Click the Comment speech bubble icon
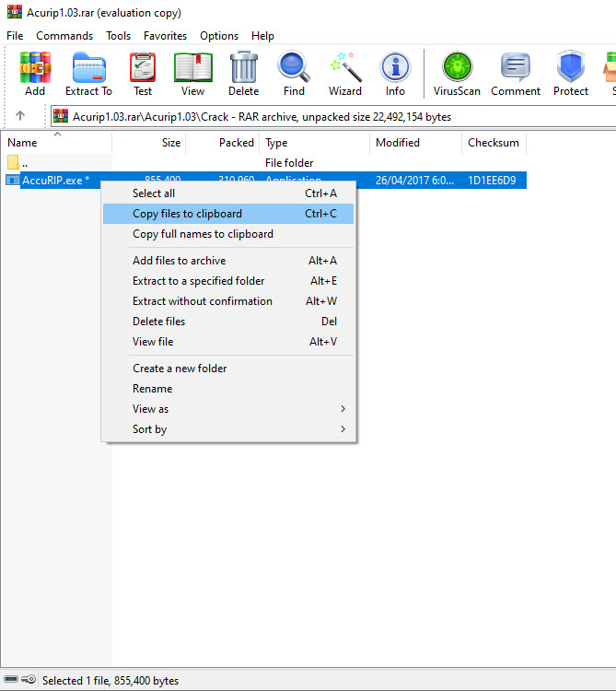Image resolution: width=616 pixels, height=691 pixels. point(516,67)
